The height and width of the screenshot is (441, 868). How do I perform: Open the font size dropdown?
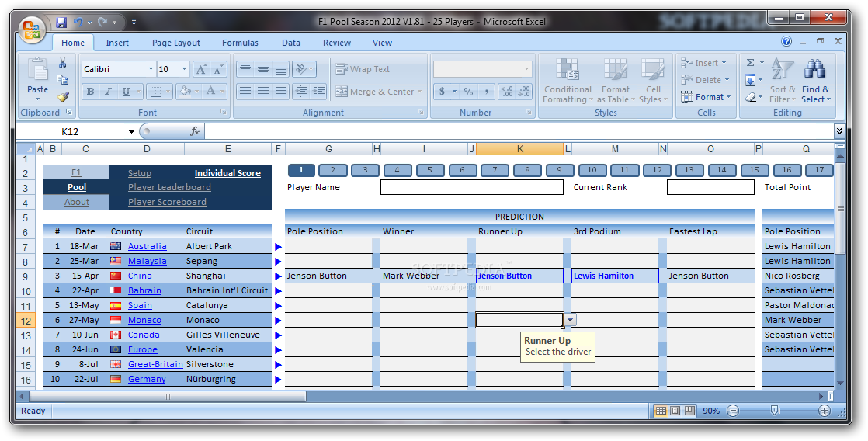point(185,69)
